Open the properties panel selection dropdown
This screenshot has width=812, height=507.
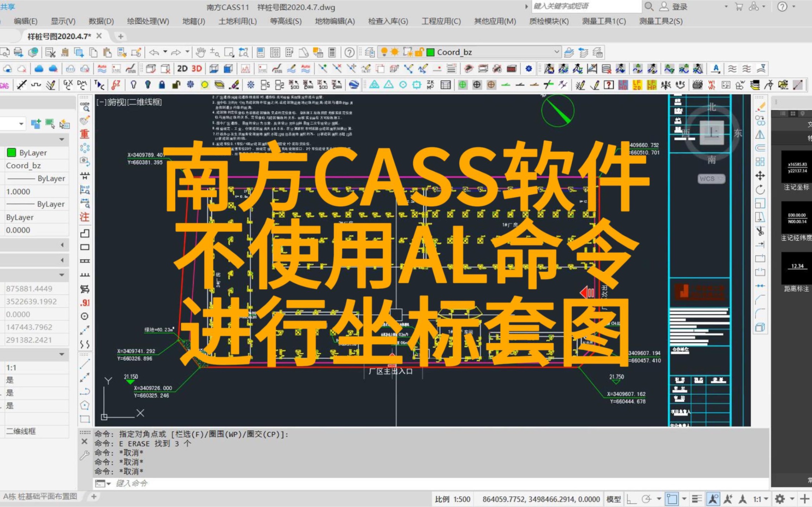pos(21,124)
